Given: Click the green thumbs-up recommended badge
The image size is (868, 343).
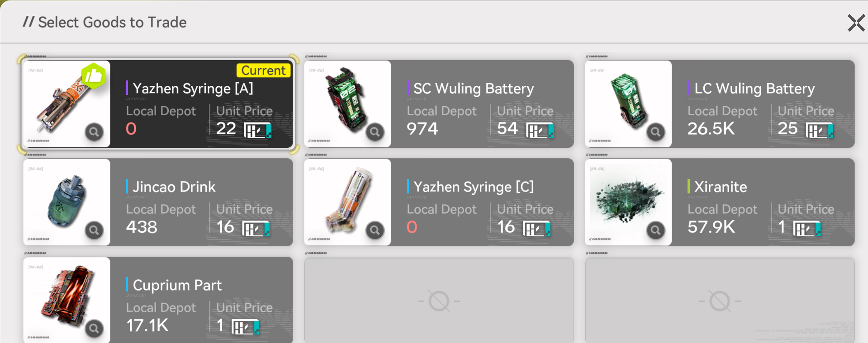Looking at the screenshot, I should 94,75.
